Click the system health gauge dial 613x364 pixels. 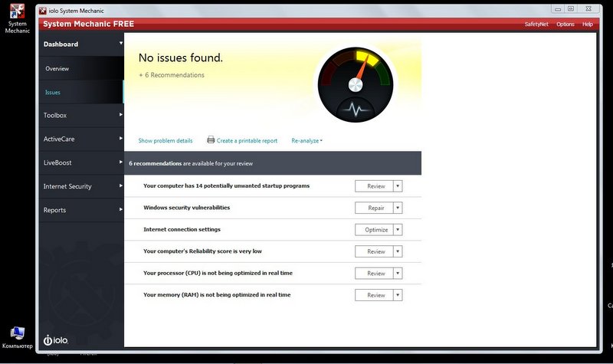point(356,84)
